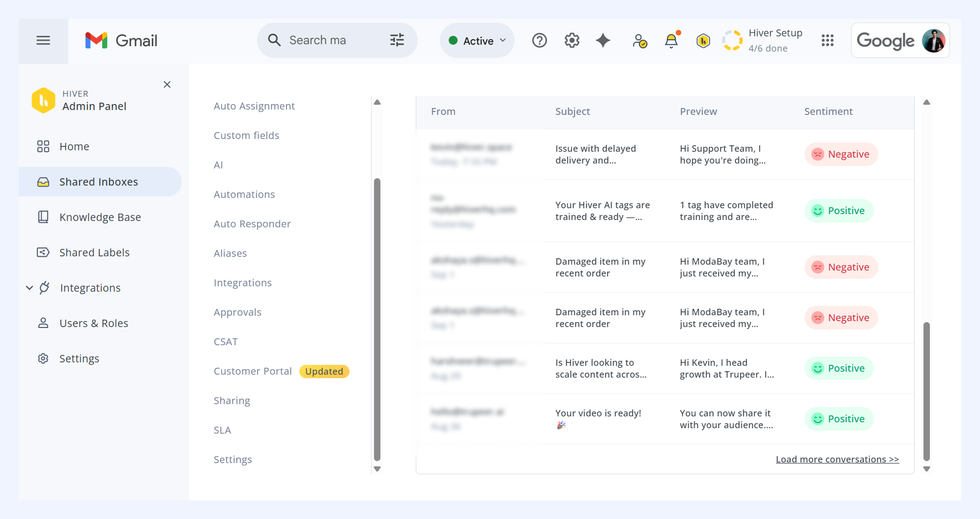Click Positive badge for Hiver AI tags row
Screen dimensions: 980x519
tap(838, 211)
